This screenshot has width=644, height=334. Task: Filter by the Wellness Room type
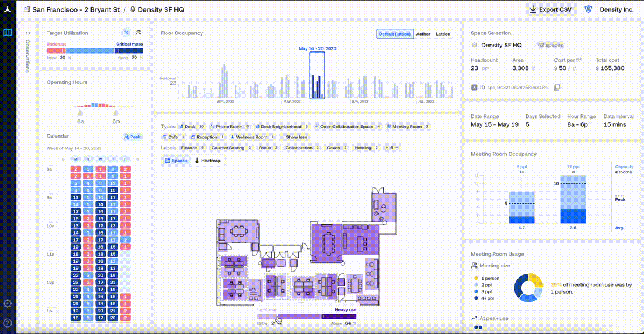click(x=253, y=137)
